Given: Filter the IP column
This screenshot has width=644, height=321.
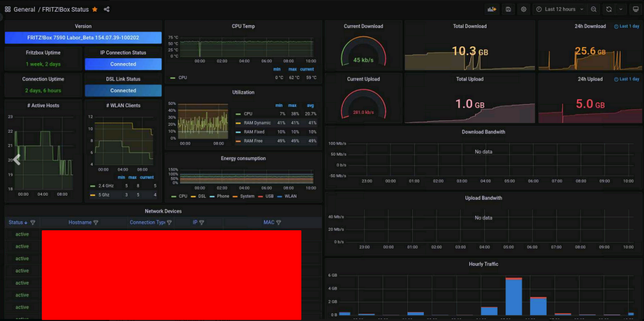Looking at the screenshot, I should click(x=202, y=223).
